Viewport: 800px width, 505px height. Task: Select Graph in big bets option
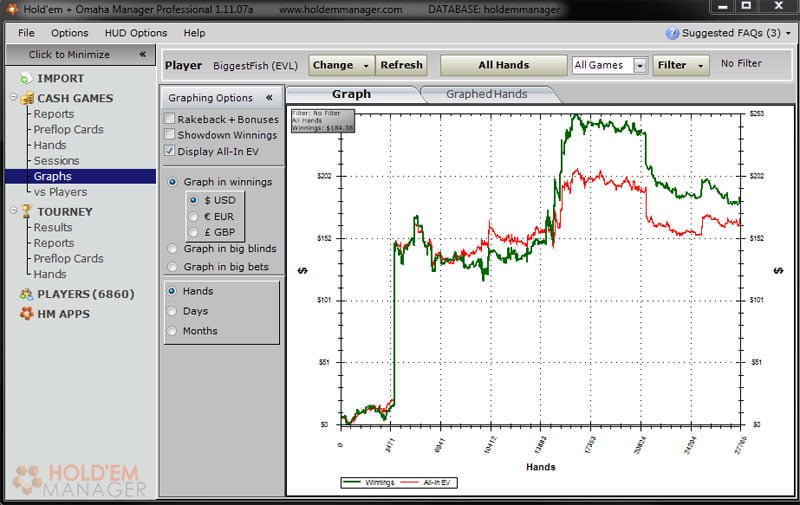tap(172, 267)
